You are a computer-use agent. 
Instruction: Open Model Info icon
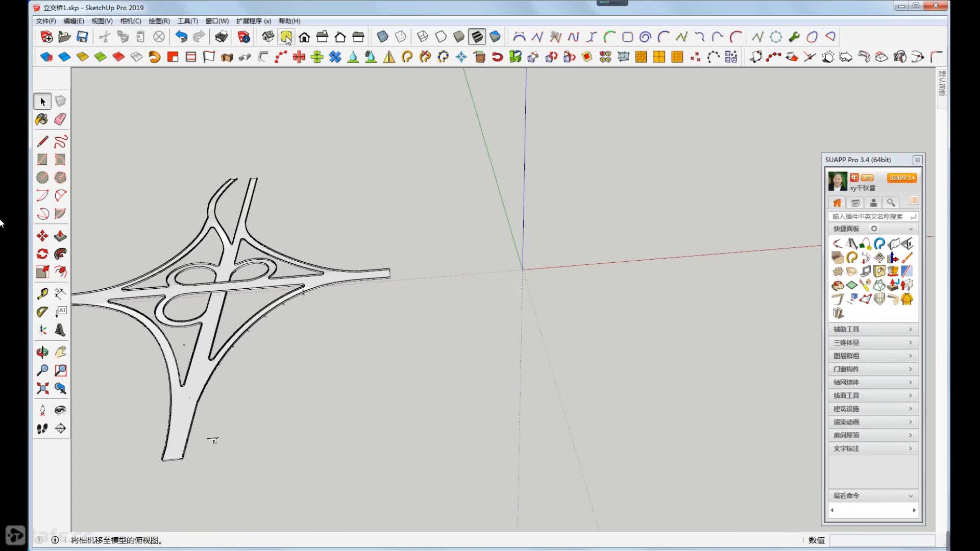coord(244,37)
